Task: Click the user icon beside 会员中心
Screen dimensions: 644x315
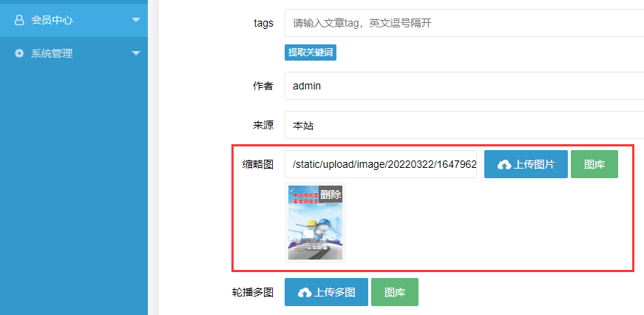Action: coord(19,20)
